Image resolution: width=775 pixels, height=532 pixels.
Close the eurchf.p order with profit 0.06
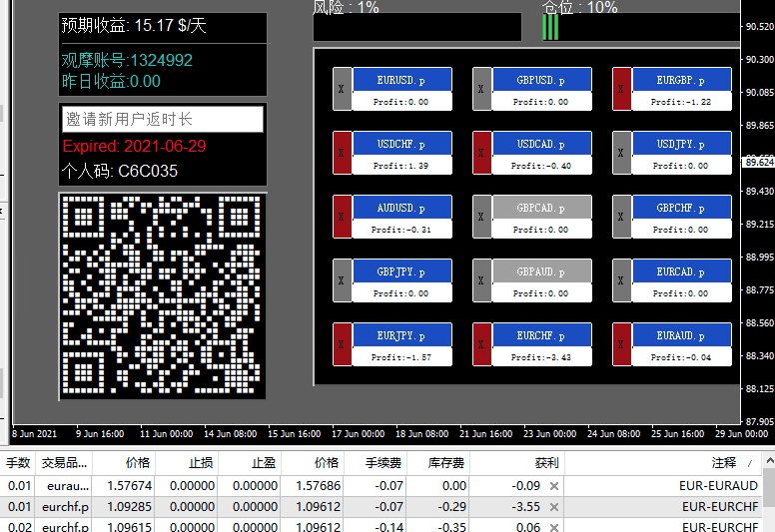tap(554, 527)
